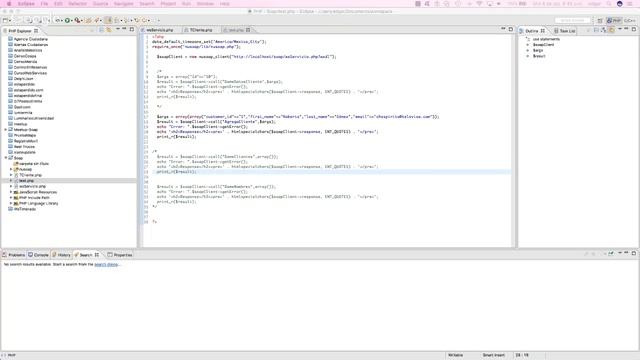640x360 pixels.
Task: Open the Navigate menu
Action: tap(124, 4)
